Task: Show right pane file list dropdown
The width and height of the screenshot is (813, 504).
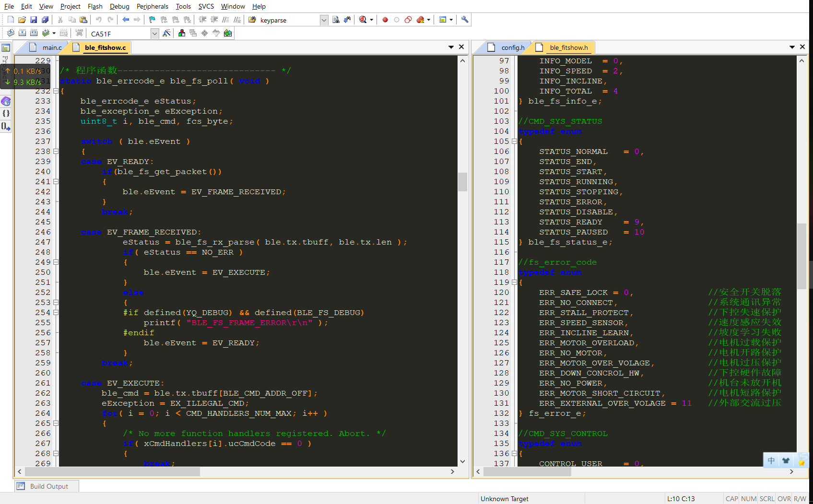Action: pos(792,47)
